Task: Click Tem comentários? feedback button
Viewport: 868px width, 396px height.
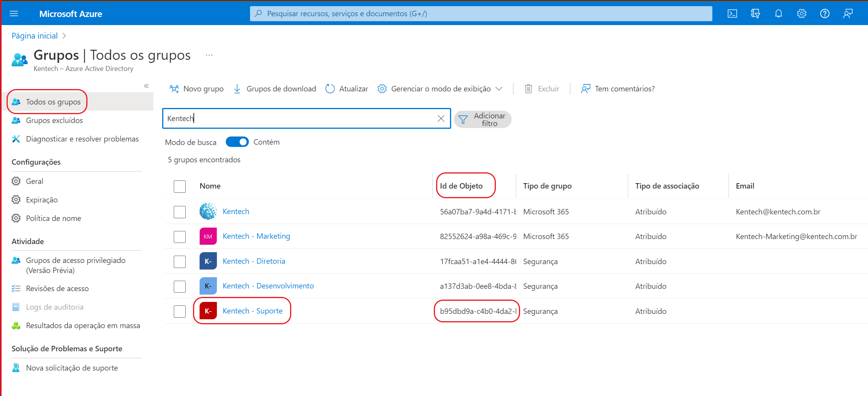Action: click(618, 89)
